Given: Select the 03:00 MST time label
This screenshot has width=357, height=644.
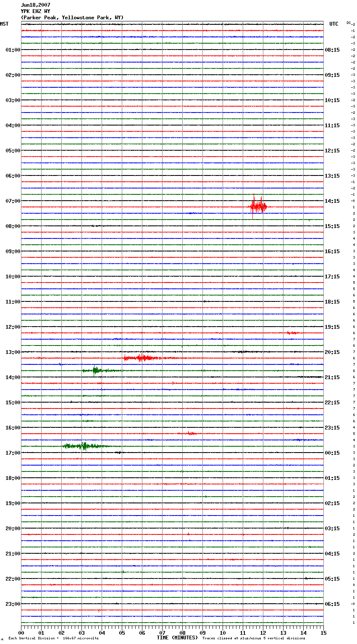Looking at the screenshot, I should coord(13,100).
